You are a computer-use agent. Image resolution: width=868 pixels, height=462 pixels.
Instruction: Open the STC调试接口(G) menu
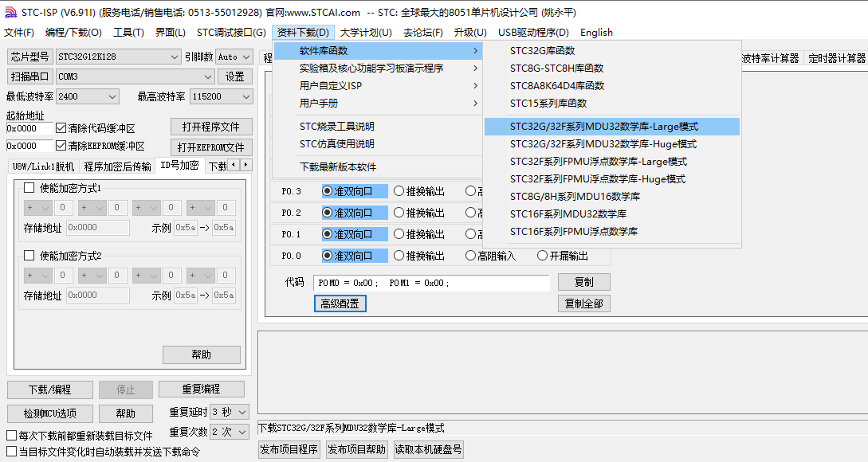[231, 33]
